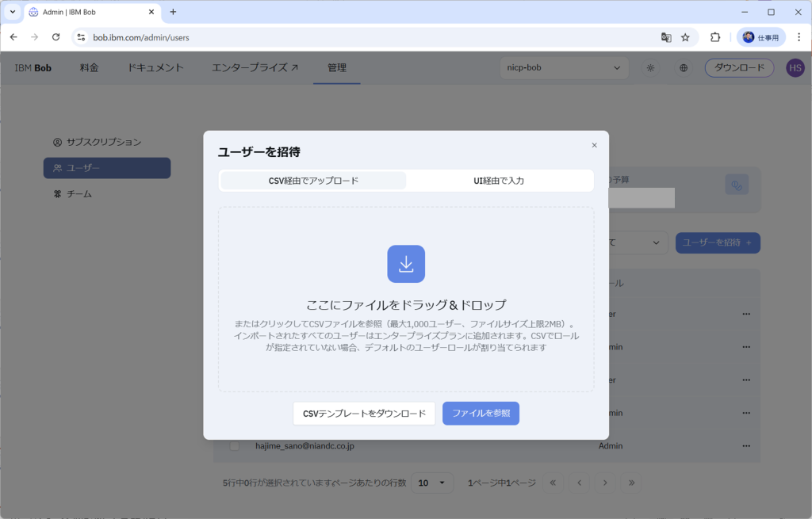Open the first user row's more options menu
Image resolution: width=812 pixels, height=519 pixels.
(x=746, y=314)
